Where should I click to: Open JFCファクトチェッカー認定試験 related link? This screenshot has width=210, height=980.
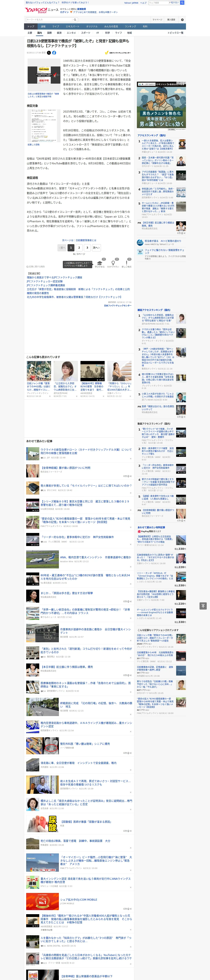click(45, 282)
